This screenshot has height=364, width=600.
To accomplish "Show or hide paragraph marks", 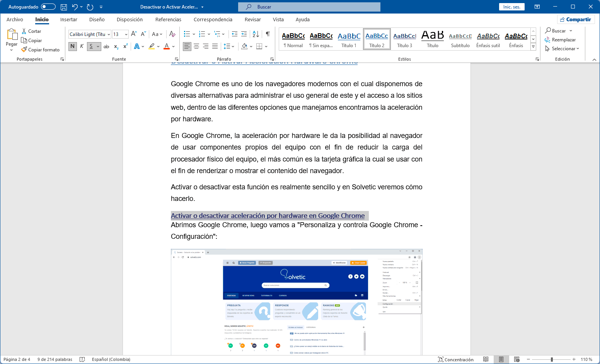I will coord(268,34).
